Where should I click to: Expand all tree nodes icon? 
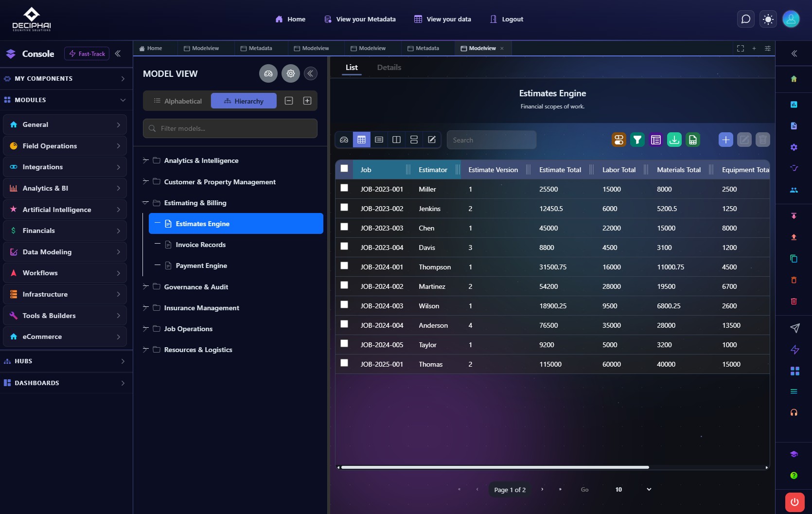click(307, 101)
